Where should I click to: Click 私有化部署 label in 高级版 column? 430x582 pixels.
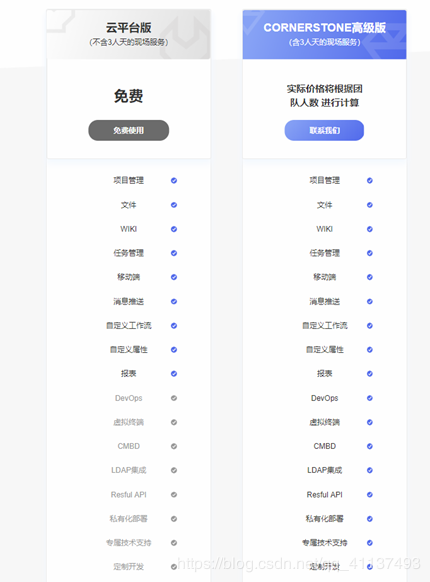[324, 519]
